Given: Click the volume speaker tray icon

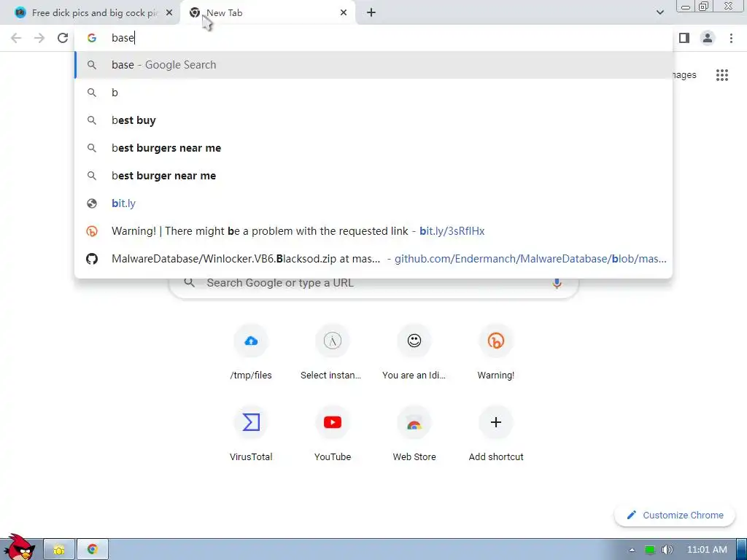Looking at the screenshot, I should [667, 550].
